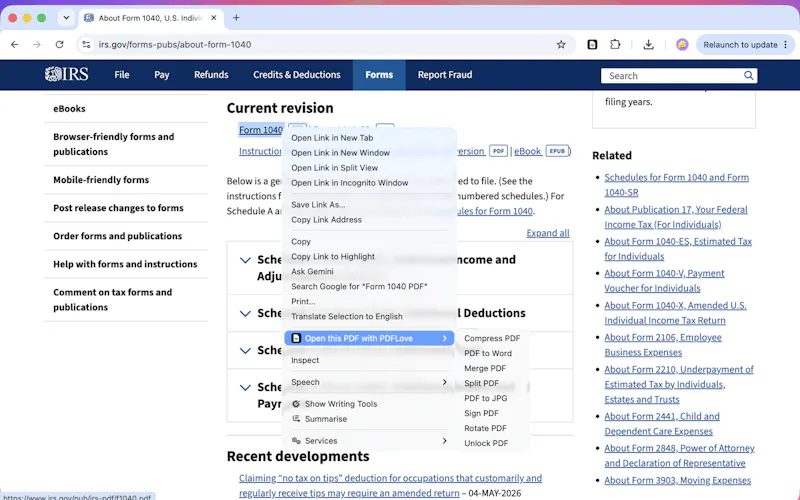800x500 pixels.
Task: Open the Refunds navigation menu
Action: pos(211,74)
